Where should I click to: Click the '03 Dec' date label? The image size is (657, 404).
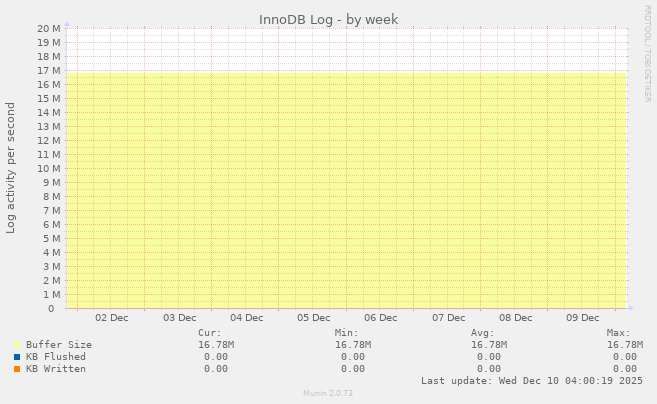pyautogui.click(x=179, y=318)
